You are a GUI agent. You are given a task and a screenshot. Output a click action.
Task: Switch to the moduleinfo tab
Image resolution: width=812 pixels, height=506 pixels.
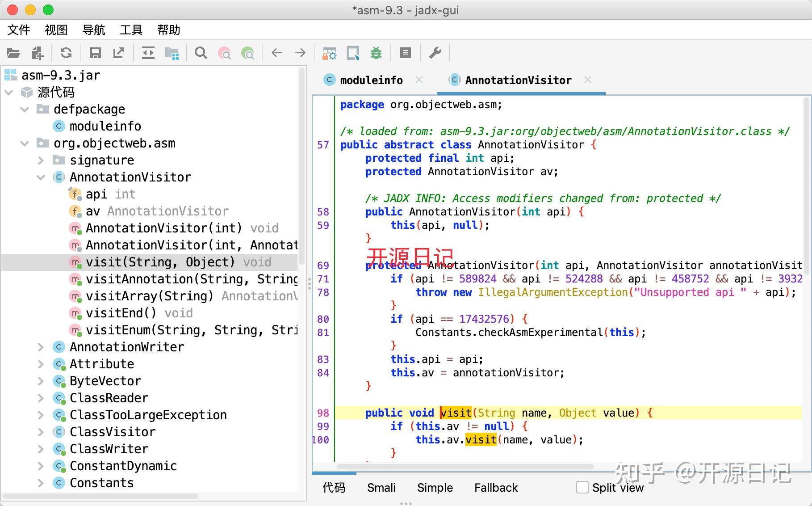(371, 80)
